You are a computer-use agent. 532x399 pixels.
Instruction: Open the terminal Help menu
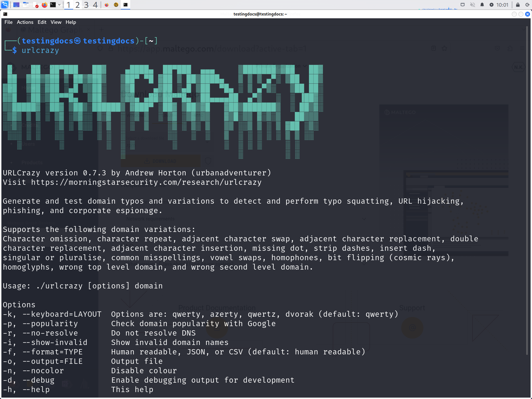[x=71, y=22]
